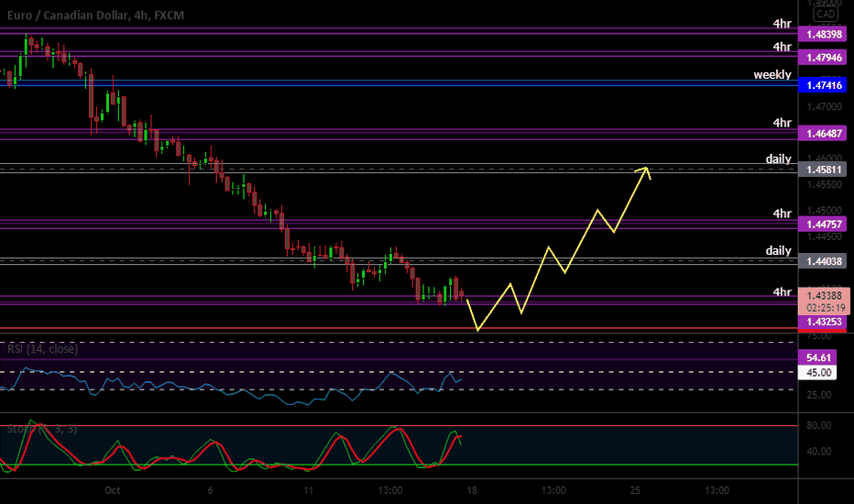Click the '11' date on time axis
The height and width of the screenshot is (504, 854).
308,490
